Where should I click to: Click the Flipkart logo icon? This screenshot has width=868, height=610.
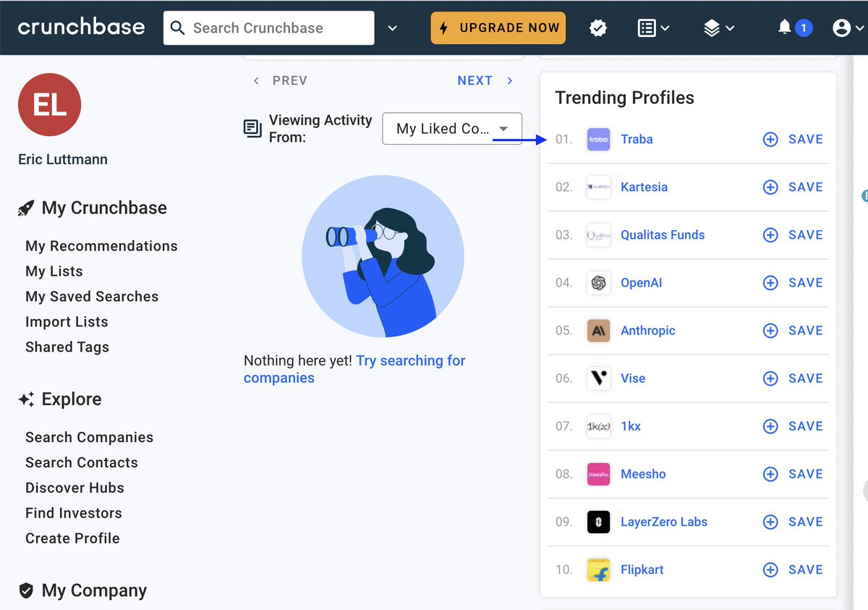(598, 569)
